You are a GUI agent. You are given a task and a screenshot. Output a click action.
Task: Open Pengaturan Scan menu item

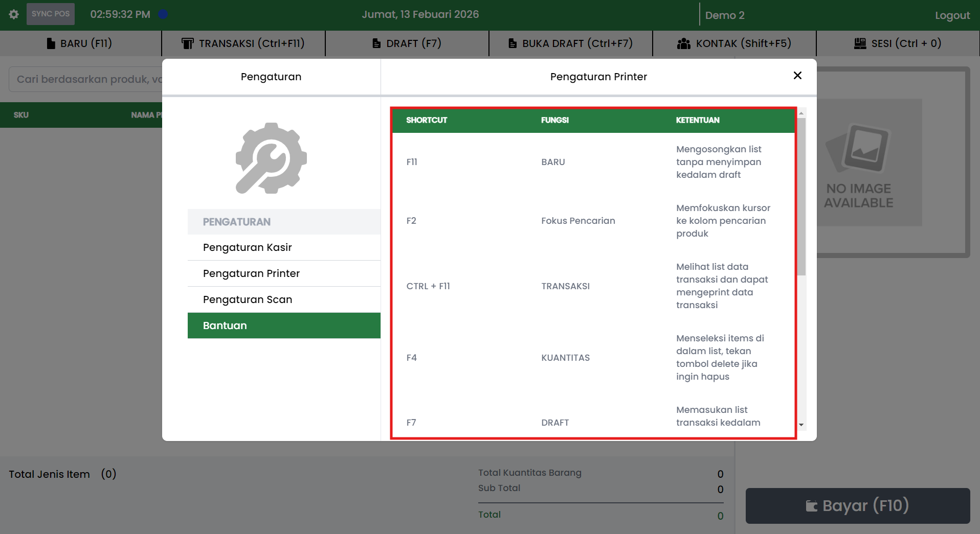coord(248,299)
